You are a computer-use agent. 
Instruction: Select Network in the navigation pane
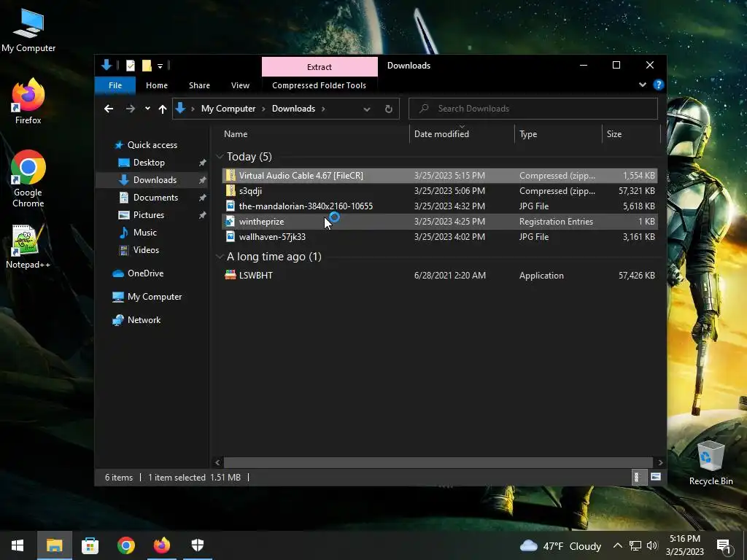coord(144,320)
